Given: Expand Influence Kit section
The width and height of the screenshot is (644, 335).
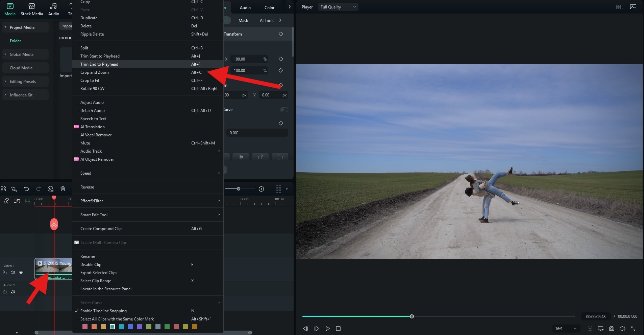Looking at the screenshot, I should (5, 95).
